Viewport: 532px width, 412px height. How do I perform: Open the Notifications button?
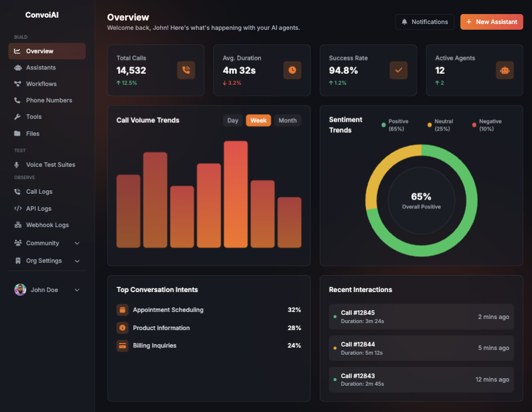pyautogui.click(x=424, y=22)
